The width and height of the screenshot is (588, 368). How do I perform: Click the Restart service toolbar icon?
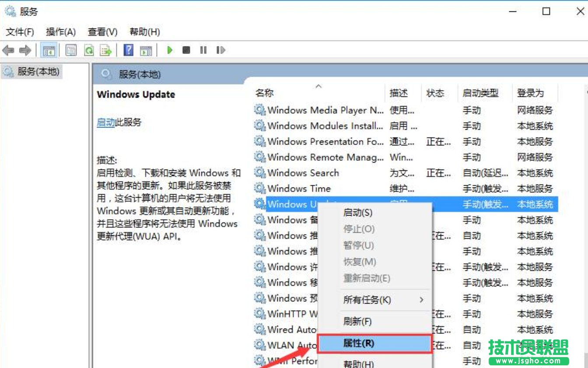[x=220, y=50]
